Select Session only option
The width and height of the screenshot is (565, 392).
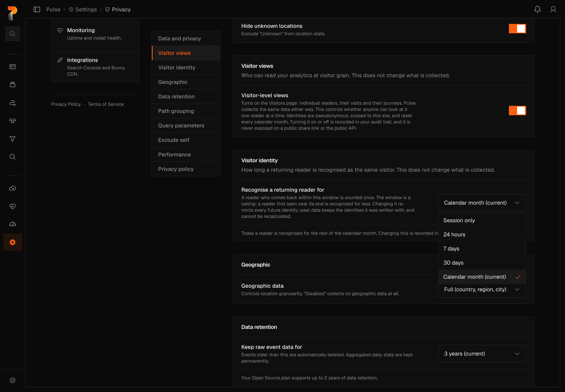click(482, 220)
